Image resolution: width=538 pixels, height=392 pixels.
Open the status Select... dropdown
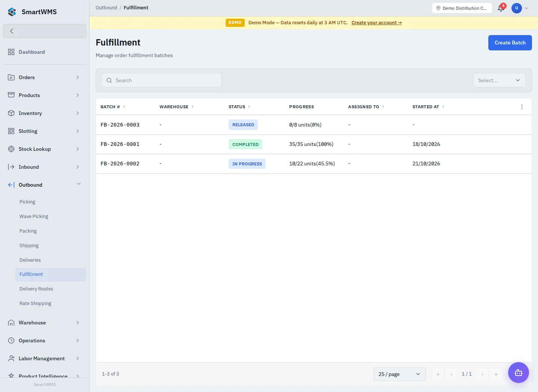[500, 80]
